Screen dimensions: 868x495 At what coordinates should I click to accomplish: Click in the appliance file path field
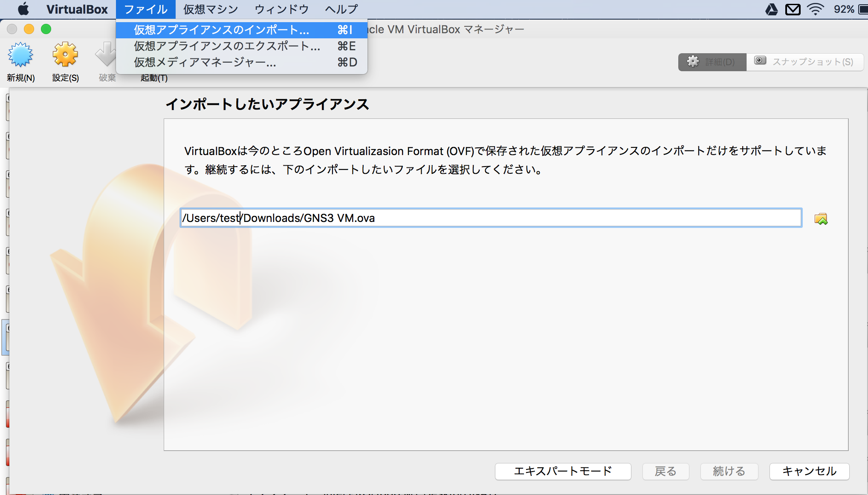click(491, 218)
